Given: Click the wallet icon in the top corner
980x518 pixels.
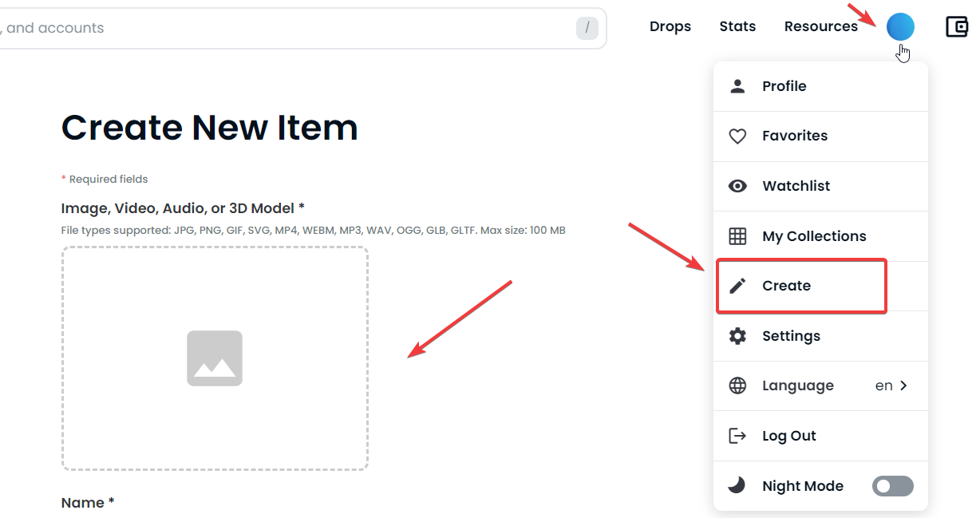Looking at the screenshot, I should (x=956, y=26).
